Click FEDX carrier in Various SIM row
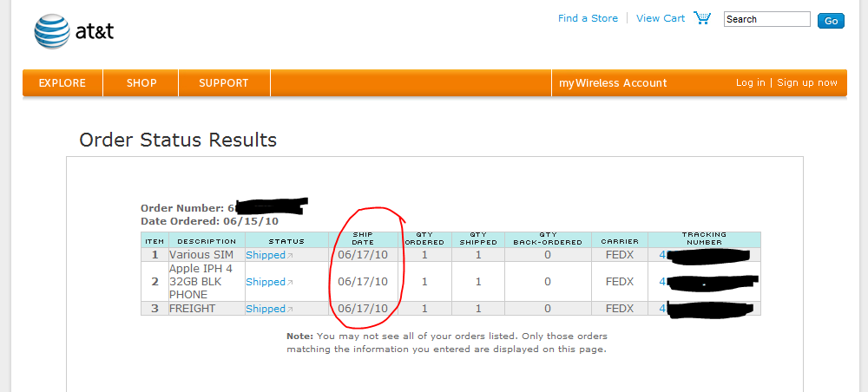The image size is (868, 392). click(620, 255)
